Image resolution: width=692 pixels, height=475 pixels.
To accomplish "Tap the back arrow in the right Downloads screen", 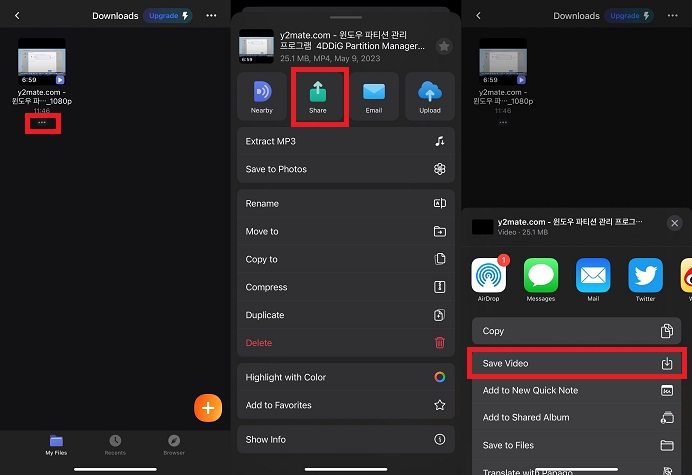I will (478, 15).
